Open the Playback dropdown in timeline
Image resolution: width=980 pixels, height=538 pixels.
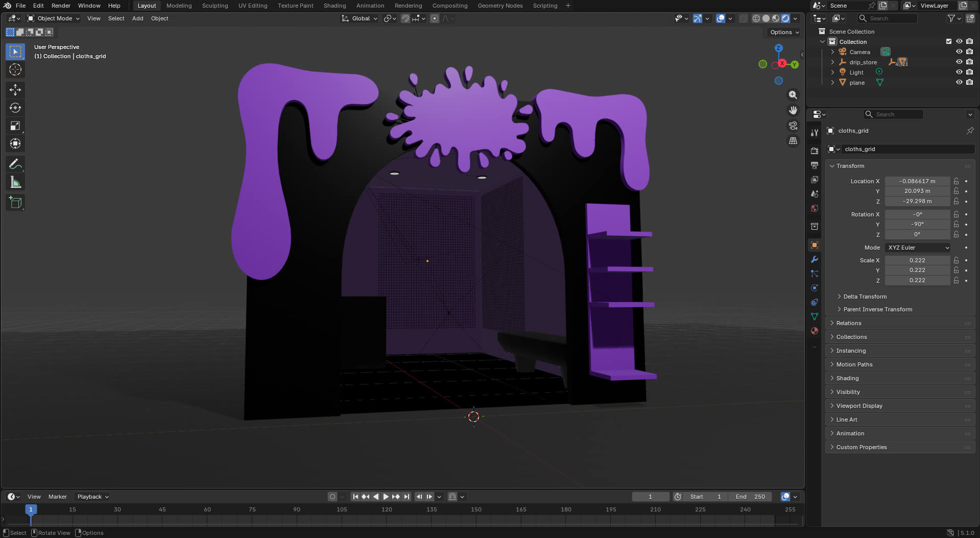[93, 497]
